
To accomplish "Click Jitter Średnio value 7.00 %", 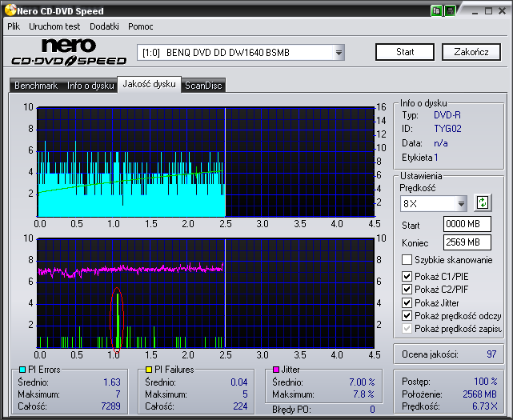I will coord(362,382).
